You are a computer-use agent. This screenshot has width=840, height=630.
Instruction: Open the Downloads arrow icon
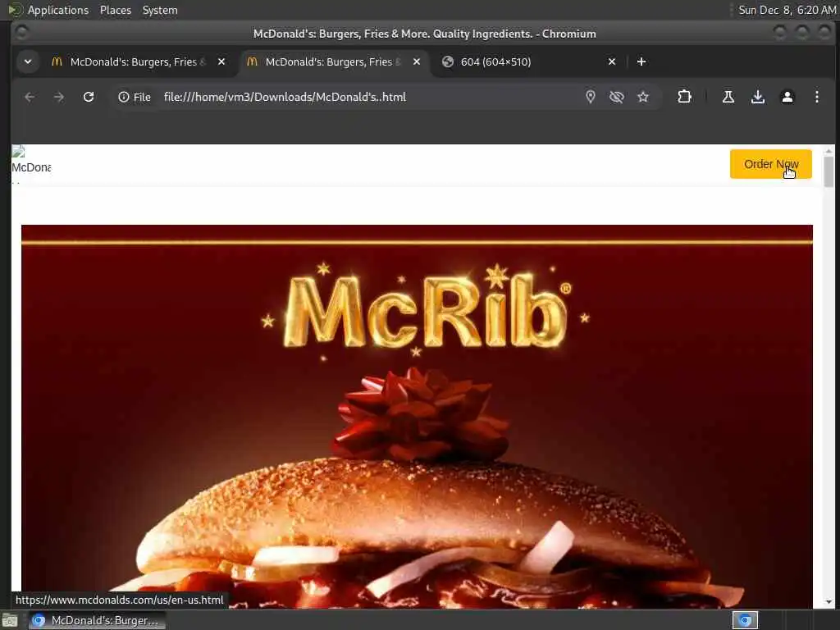click(757, 97)
